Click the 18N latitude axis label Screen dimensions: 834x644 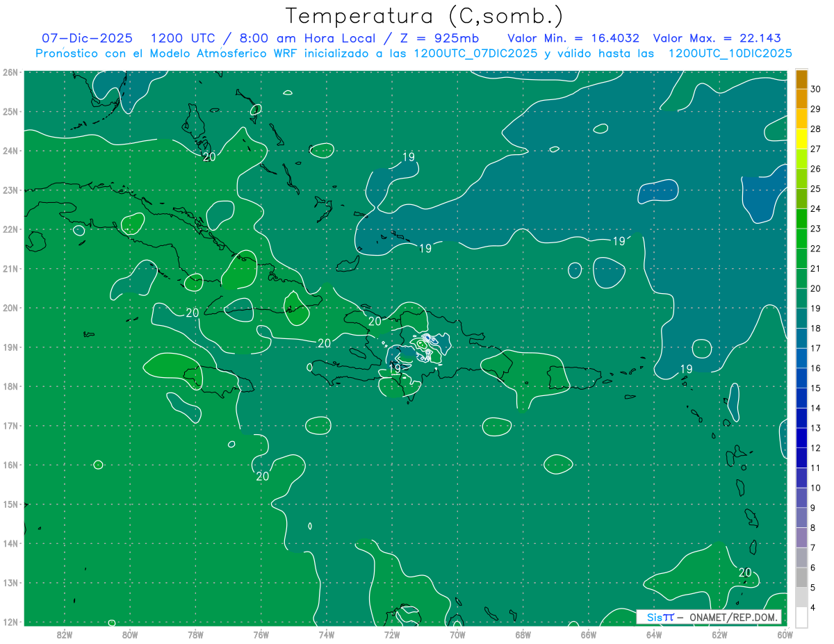coord(10,386)
